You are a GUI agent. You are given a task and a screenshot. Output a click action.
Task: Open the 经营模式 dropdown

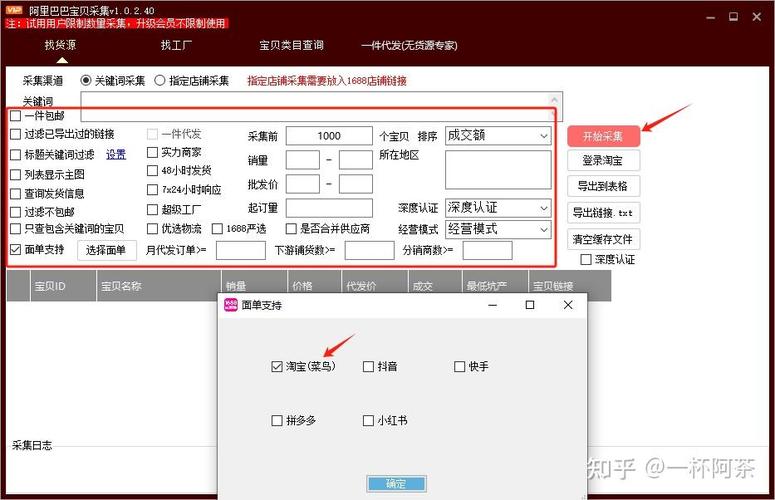point(498,229)
